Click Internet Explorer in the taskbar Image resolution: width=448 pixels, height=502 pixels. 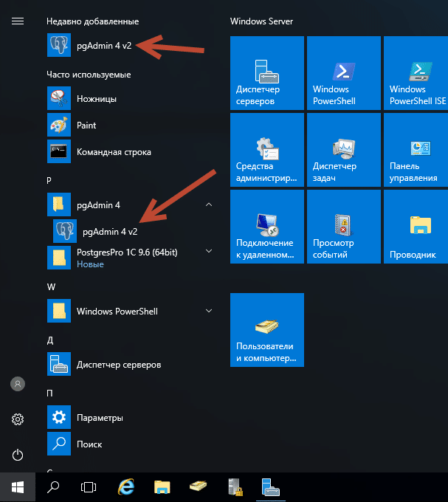point(126,486)
